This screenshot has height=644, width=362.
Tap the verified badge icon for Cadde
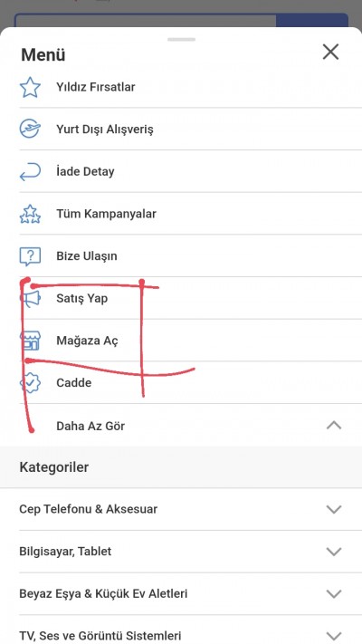point(31,383)
